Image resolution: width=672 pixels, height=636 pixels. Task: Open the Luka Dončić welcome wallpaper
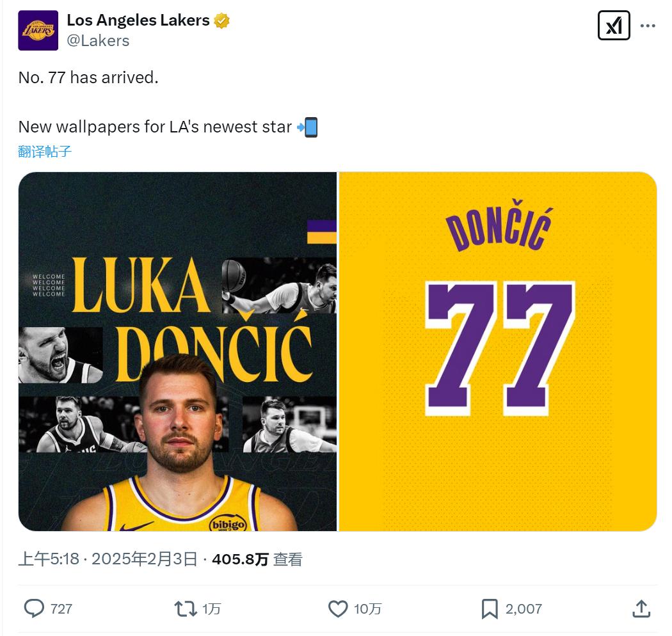click(178, 351)
